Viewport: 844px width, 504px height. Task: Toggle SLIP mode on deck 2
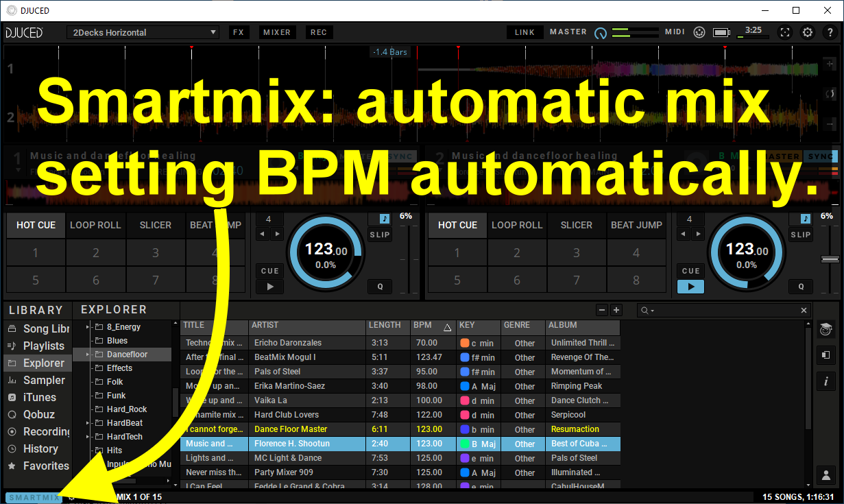point(800,235)
